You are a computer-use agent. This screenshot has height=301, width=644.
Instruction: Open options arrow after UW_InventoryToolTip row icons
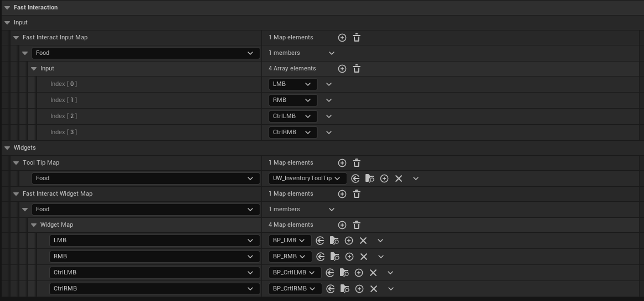[416, 178]
